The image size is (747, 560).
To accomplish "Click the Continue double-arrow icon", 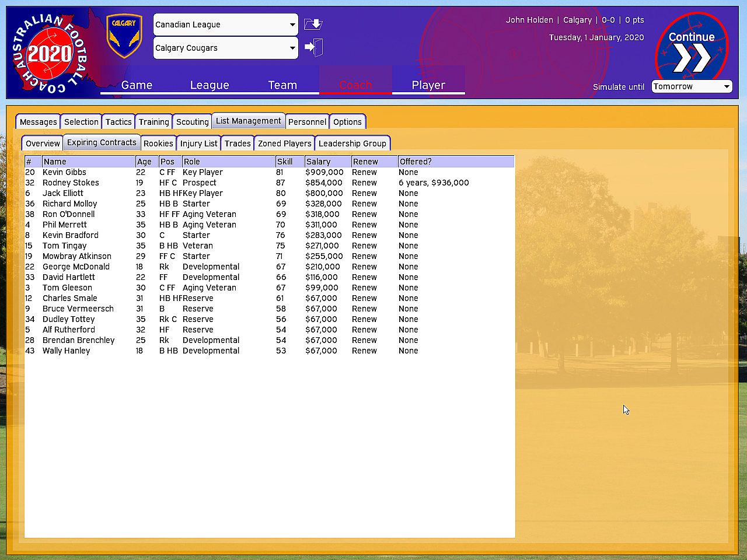I will tap(692, 57).
